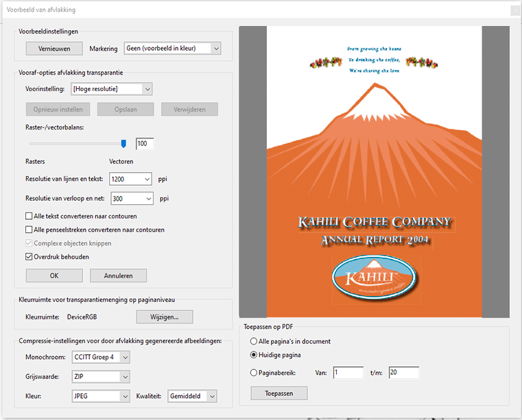Click the DeviceRGB color space text
Screen dimensions: 522x420
pyautogui.click(x=82, y=317)
